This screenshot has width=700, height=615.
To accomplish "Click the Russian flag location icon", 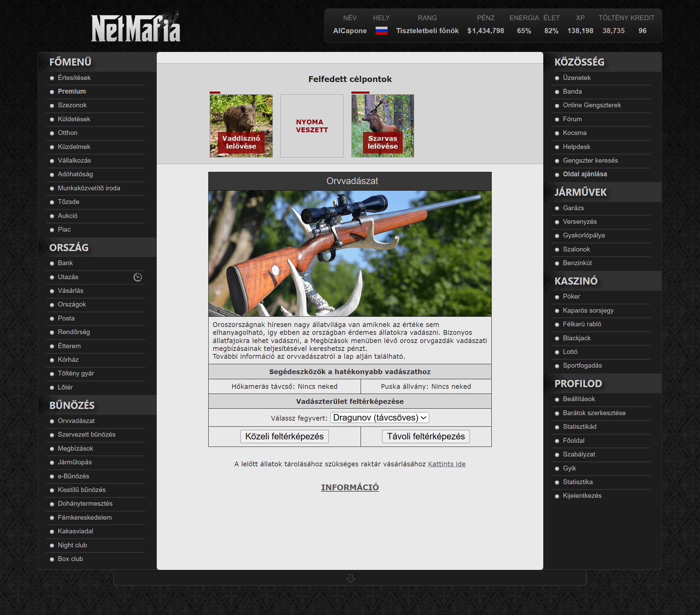I will pos(381,31).
